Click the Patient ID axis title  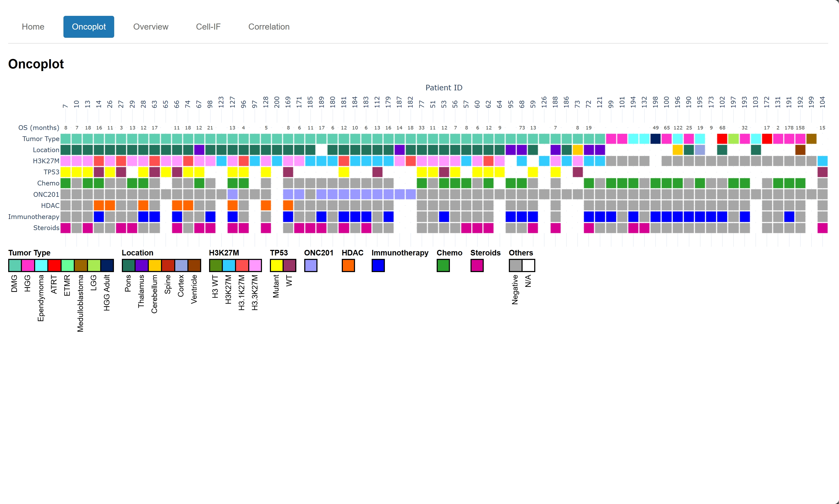(x=444, y=88)
